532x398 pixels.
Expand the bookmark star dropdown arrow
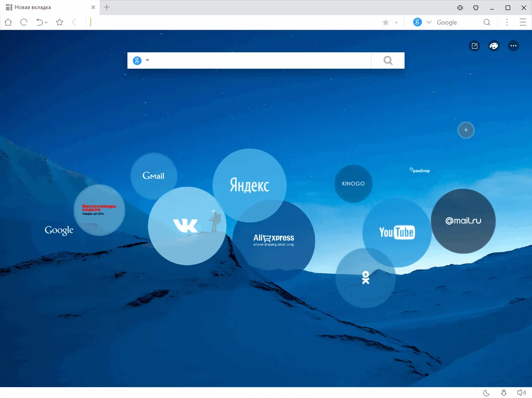coord(396,23)
